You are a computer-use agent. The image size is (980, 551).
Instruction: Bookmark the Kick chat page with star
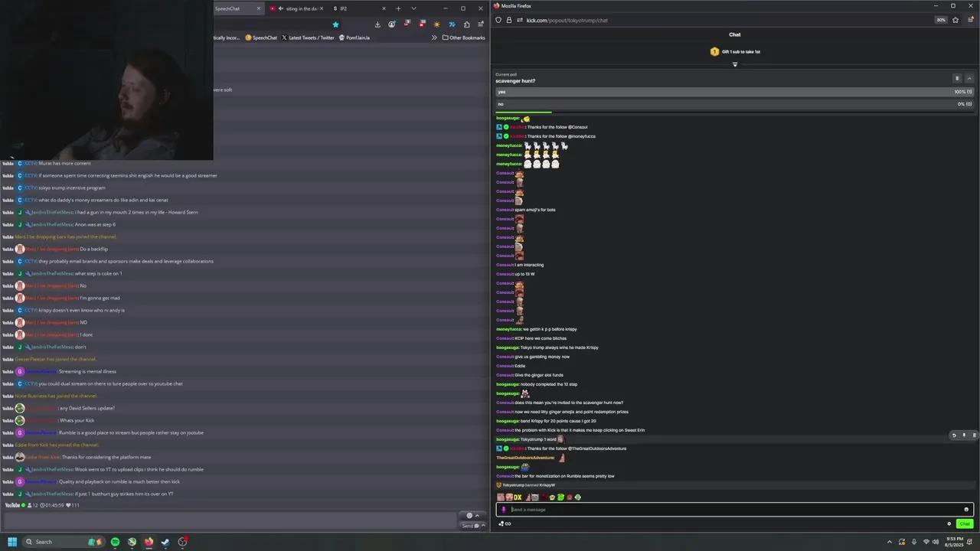(x=955, y=20)
